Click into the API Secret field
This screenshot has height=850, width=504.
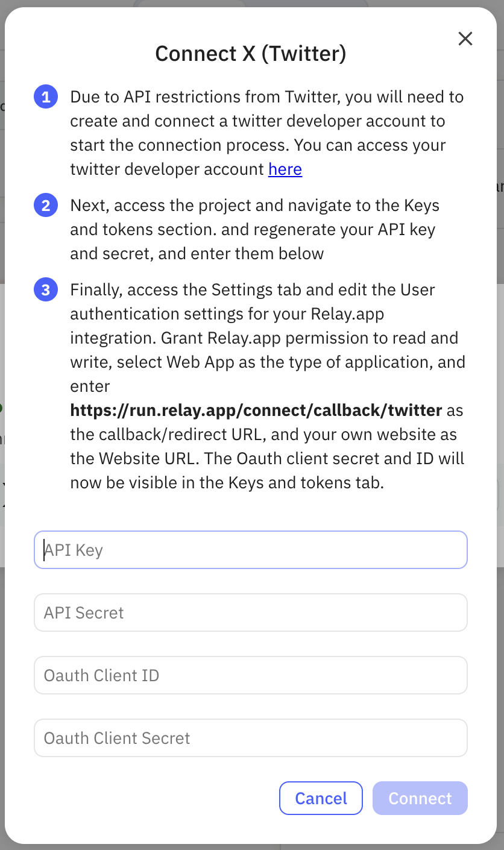tap(251, 612)
